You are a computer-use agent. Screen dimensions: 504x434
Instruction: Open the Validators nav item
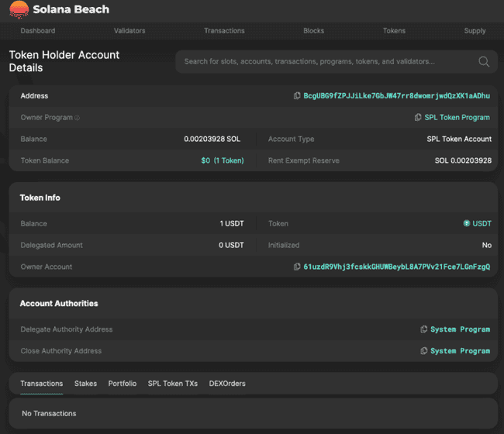[129, 31]
